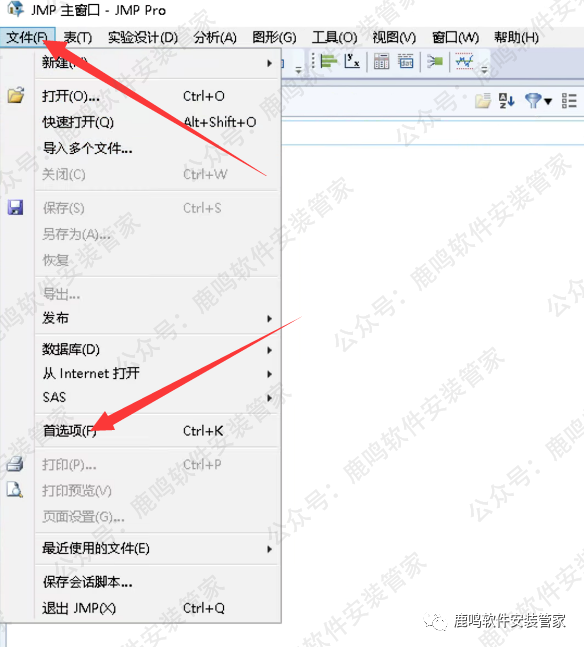Viewport: 584px width, 647px height.
Task: Open the dropdown arrow beside the funnel filter
Action: [x=548, y=101]
